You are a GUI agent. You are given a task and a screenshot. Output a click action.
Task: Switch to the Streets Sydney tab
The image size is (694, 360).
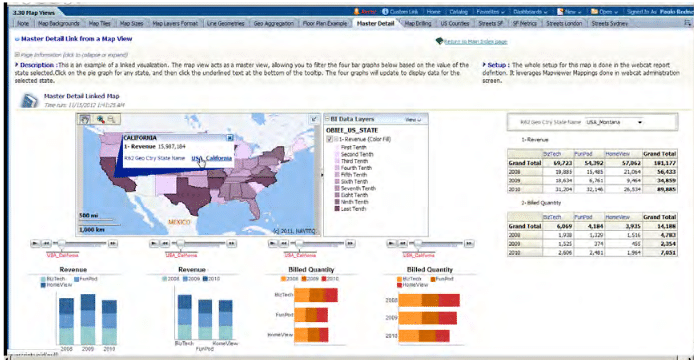(610, 23)
